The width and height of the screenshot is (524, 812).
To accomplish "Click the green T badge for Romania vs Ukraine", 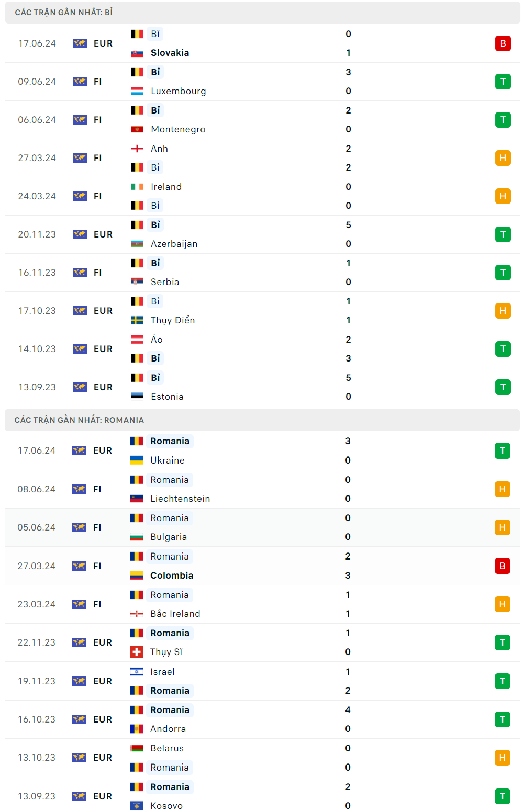I will point(502,450).
